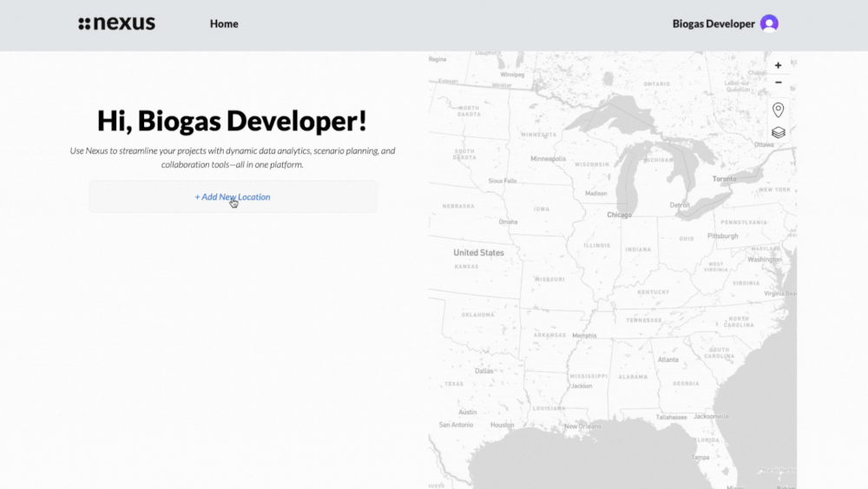The image size is (868, 489).
Task: Open the Biogas Developer account name
Action: click(x=713, y=23)
